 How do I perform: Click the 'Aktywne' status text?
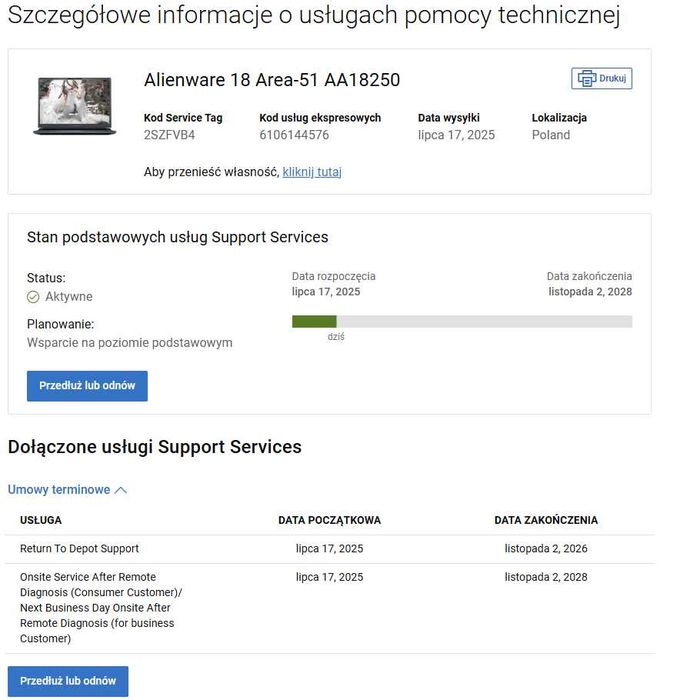69,296
